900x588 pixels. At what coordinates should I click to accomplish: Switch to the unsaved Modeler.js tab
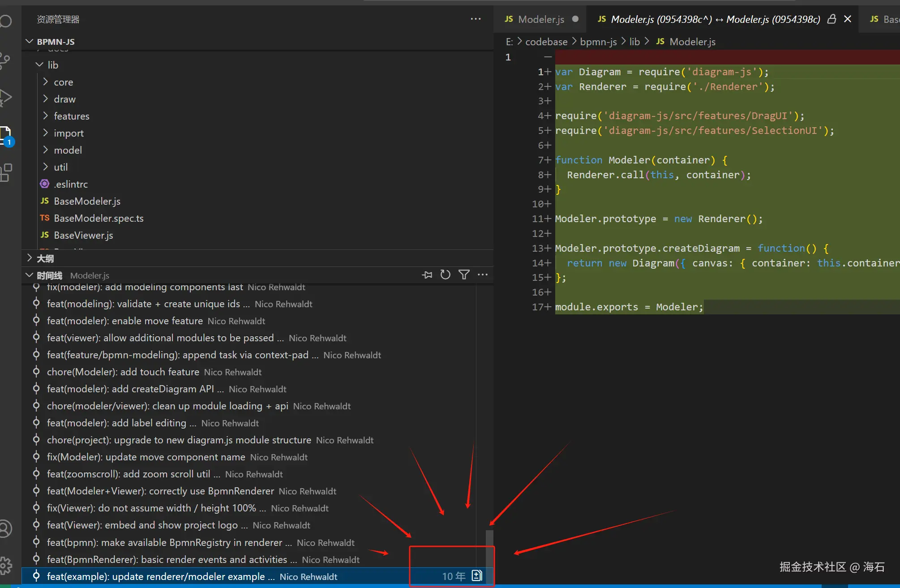pos(540,19)
